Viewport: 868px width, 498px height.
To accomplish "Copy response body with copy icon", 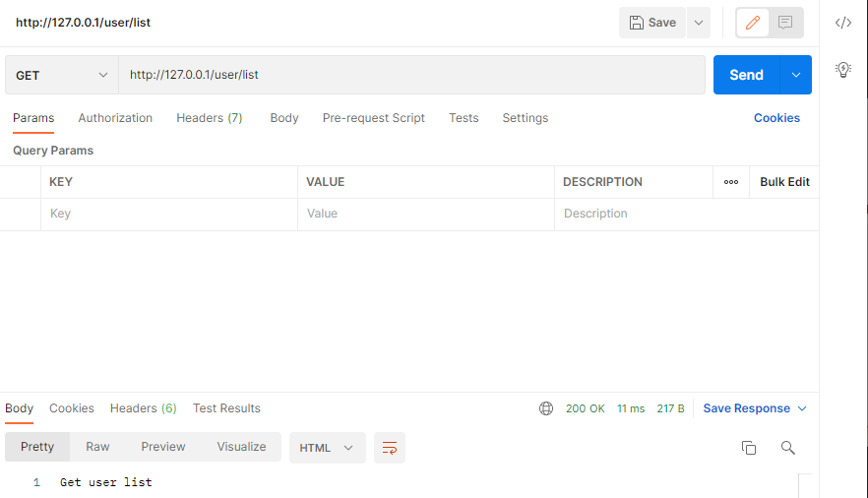I will click(749, 447).
